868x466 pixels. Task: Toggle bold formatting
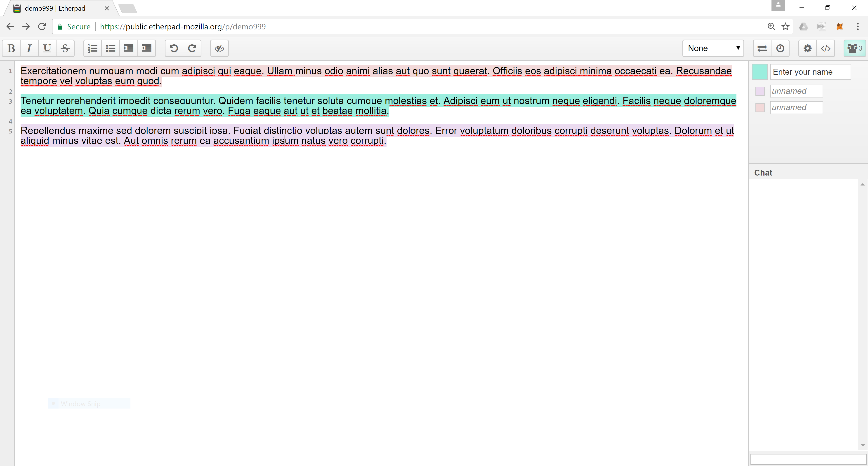(x=11, y=48)
